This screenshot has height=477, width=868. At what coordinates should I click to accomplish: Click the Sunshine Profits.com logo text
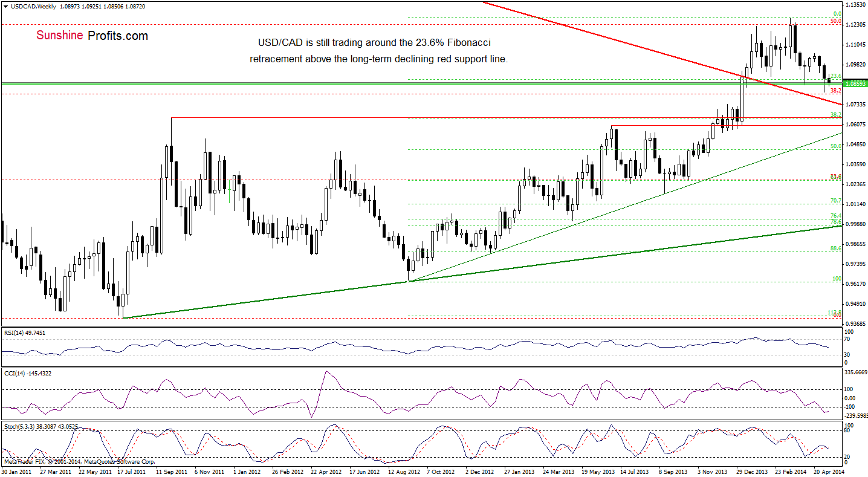click(92, 36)
